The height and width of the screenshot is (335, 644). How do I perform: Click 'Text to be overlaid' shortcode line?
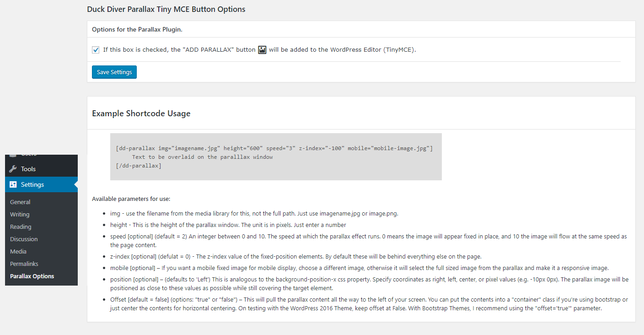pyautogui.click(x=203, y=157)
